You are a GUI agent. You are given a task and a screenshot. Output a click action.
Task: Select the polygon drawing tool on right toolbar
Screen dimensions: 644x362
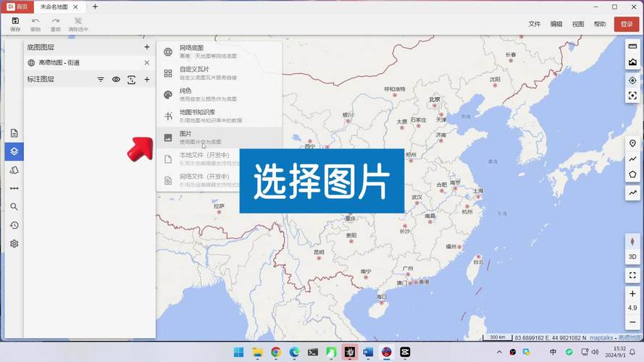pos(632,174)
